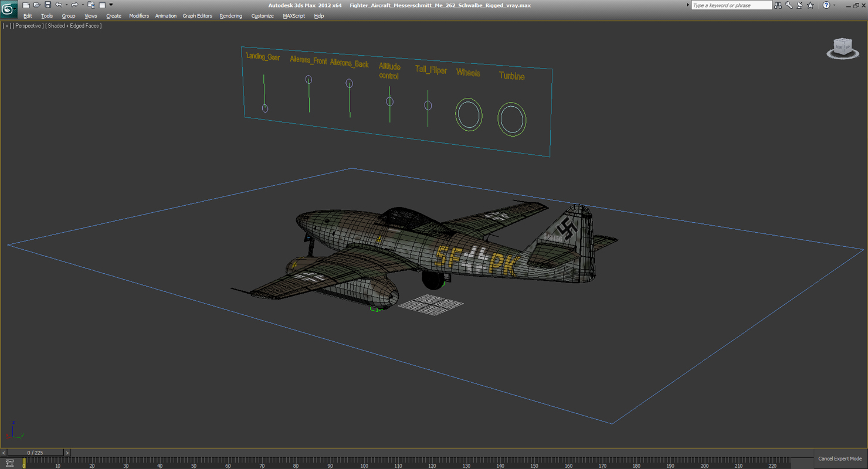Click the Favorites star icon
Image resolution: width=868 pixels, height=469 pixels.
(811, 5)
